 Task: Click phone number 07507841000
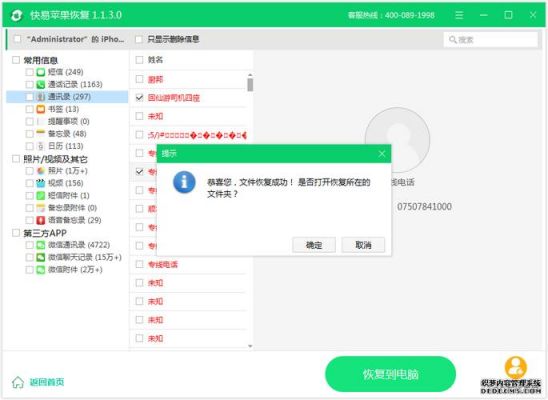click(x=424, y=206)
